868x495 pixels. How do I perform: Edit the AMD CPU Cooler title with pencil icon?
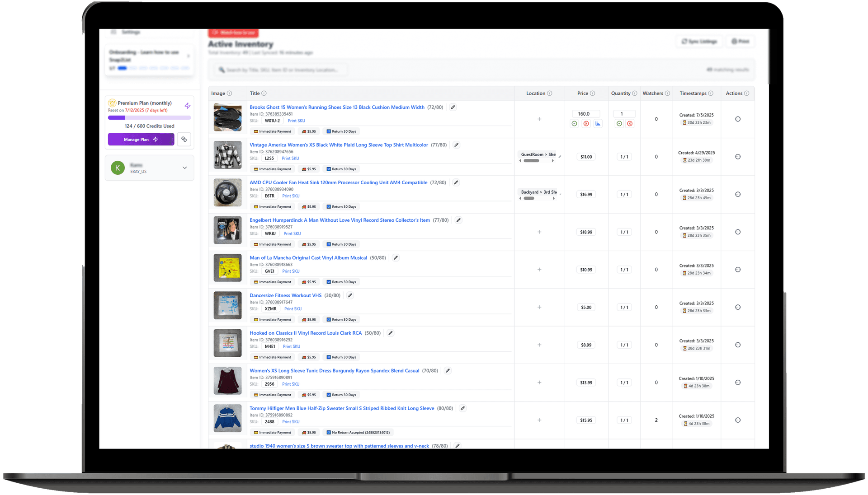pyautogui.click(x=455, y=182)
